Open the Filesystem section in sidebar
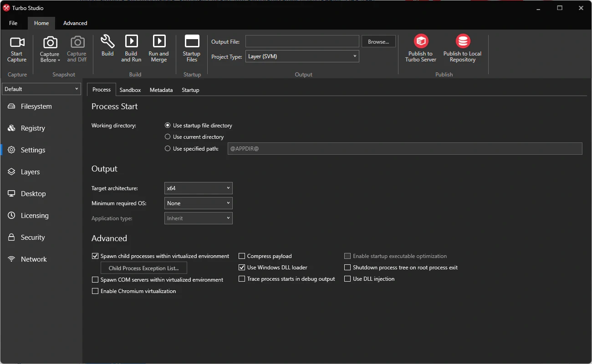Image resolution: width=592 pixels, height=364 pixels. coord(36,106)
